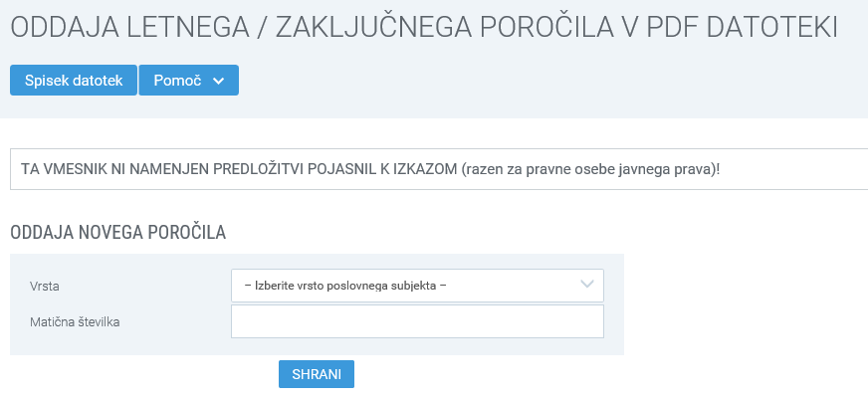Click the Matična številka label
The width and height of the screenshot is (868, 400).
point(76,321)
